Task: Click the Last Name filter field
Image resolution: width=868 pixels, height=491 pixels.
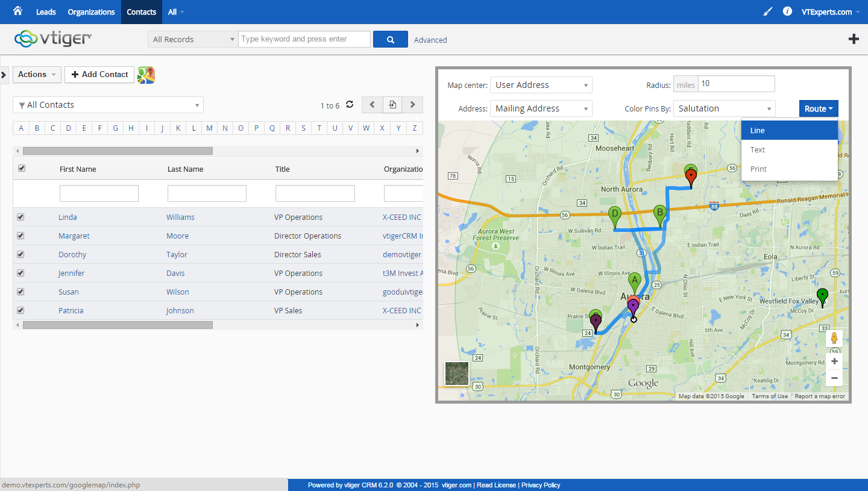Action: coord(207,193)
